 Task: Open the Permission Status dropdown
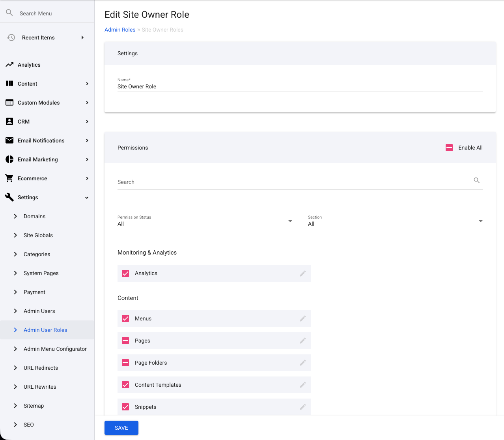290,221
